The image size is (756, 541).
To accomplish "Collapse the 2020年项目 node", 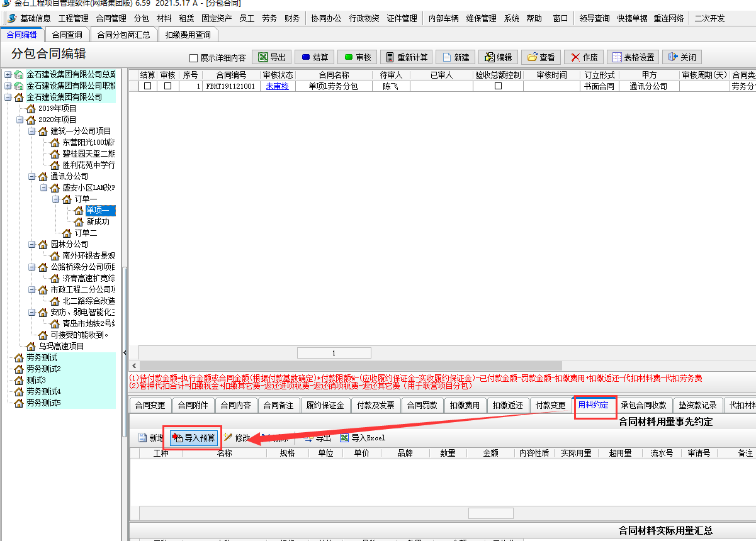I will pyautogui.click(x=20, y=120).
